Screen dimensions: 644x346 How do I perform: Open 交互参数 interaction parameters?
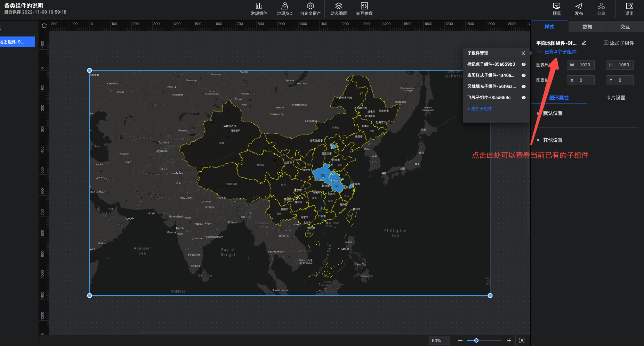pyautogui.click(x=364, y=9)
